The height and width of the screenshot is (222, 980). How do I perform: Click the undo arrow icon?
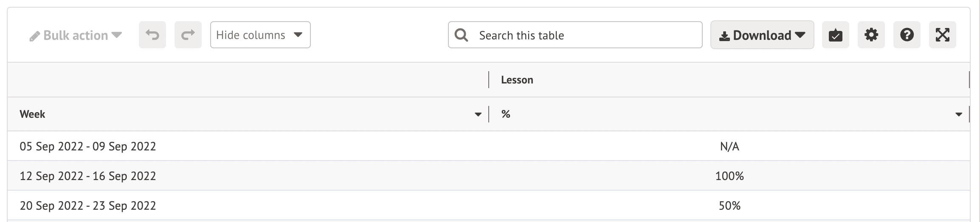click(152, 35)
